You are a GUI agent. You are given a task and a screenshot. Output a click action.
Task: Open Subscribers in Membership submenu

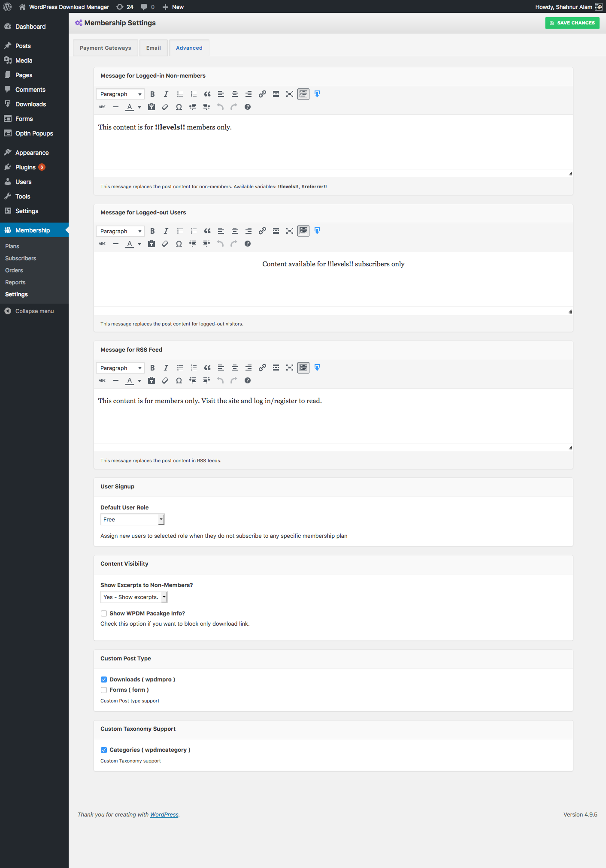[x=21, y=259]
